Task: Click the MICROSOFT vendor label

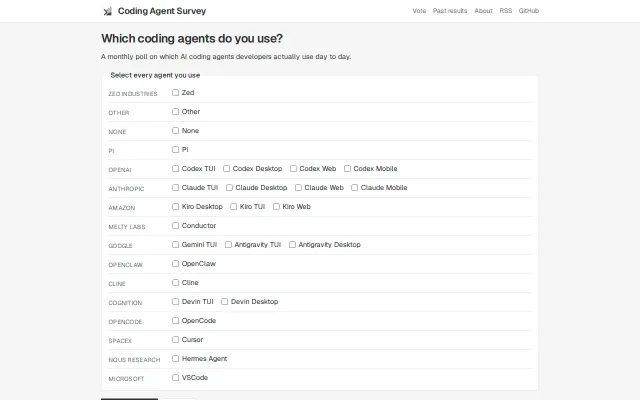Action: (126, 379)
